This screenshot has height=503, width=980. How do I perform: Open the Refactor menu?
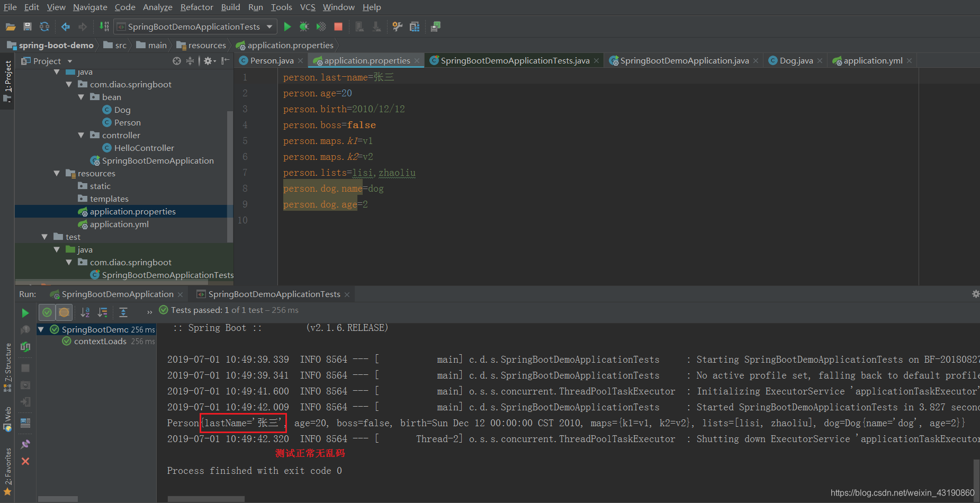[196, 7]
